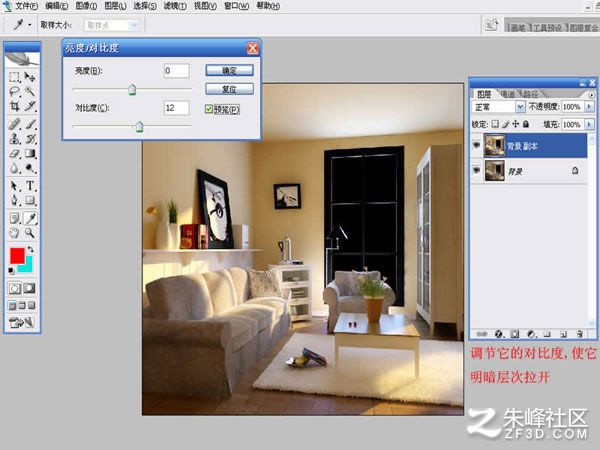Select the Crop tool
600x450 pixels.
(x=15, y=106)
